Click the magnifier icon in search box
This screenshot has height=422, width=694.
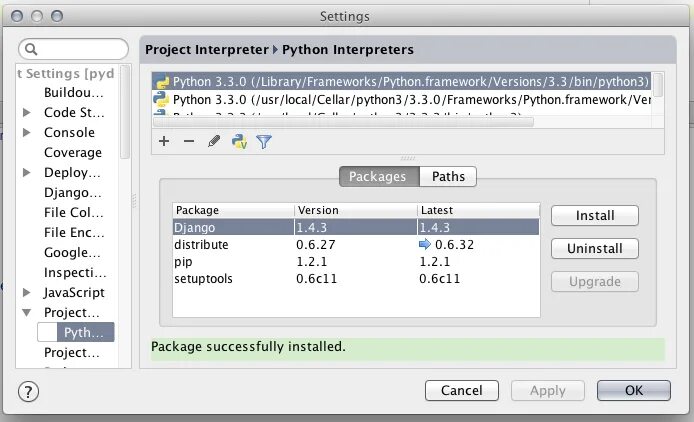[x=32, y=50]
